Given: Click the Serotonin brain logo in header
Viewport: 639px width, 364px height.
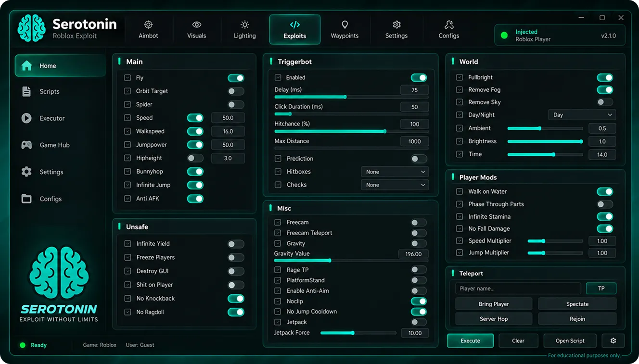Looking at the screenshot, I should pos(31,28).
